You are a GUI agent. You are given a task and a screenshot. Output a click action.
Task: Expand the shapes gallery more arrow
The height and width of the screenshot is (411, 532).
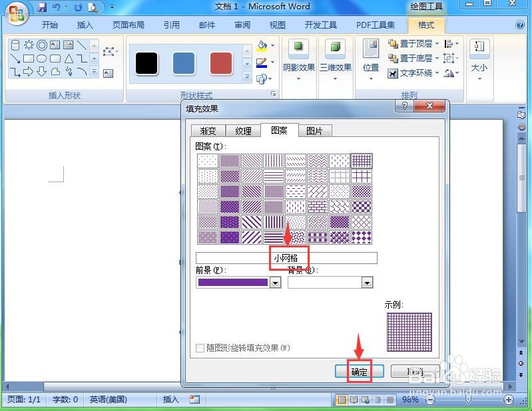(95, 72)
